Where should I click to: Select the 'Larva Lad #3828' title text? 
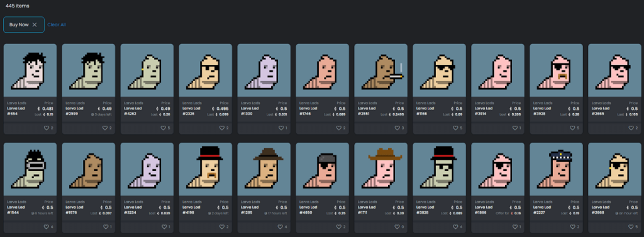coord(426,210)
